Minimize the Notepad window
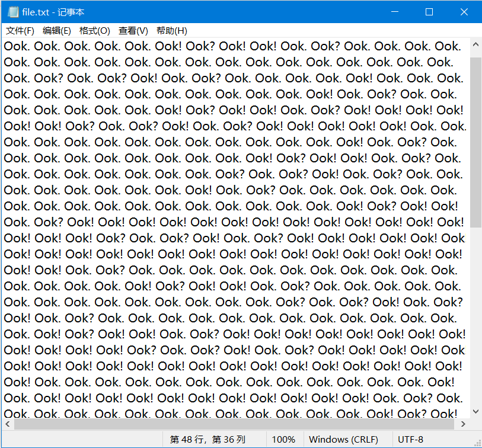482x448 pixels. tap(395, 12)
